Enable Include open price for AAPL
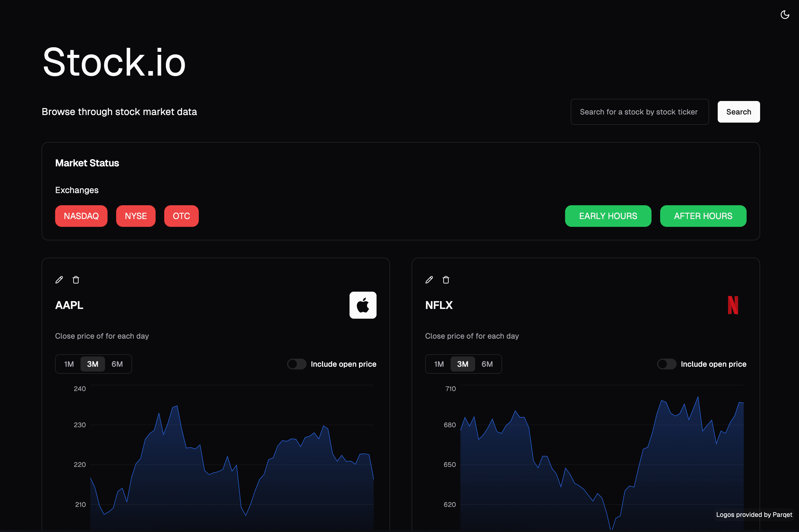This screenshot has height=532, width=799. point(297,364)
